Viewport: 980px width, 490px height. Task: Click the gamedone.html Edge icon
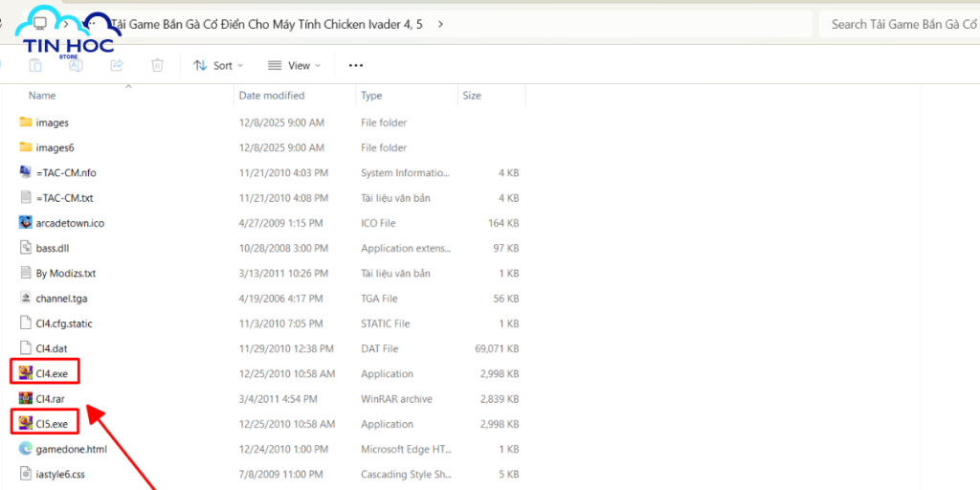(x=26, y=448)
